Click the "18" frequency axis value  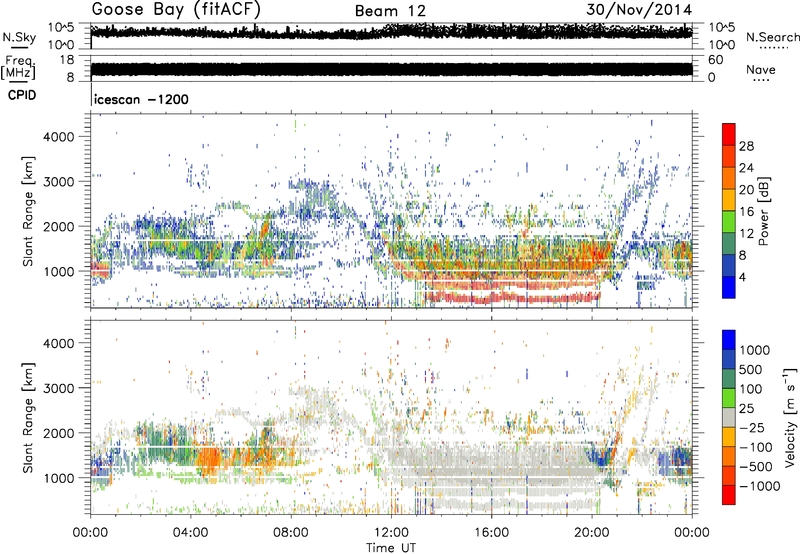pyautogui.click(x=67, y=60)
